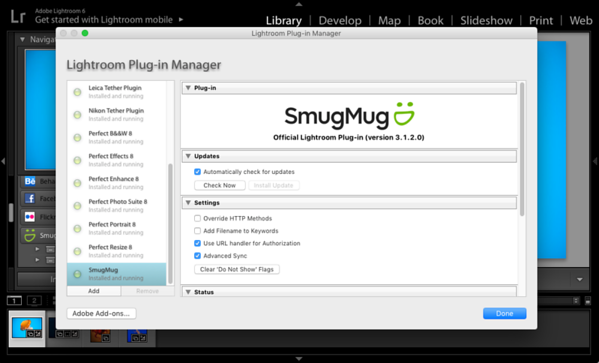Viewport: 599px width, 363px height.
Task: Select Perfect B&W 8 plug-in row
Action: coord(117,138)
